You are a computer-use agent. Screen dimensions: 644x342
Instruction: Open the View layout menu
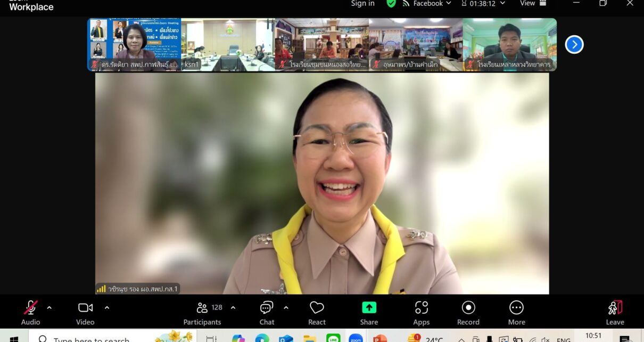click(x=533, y=4)
